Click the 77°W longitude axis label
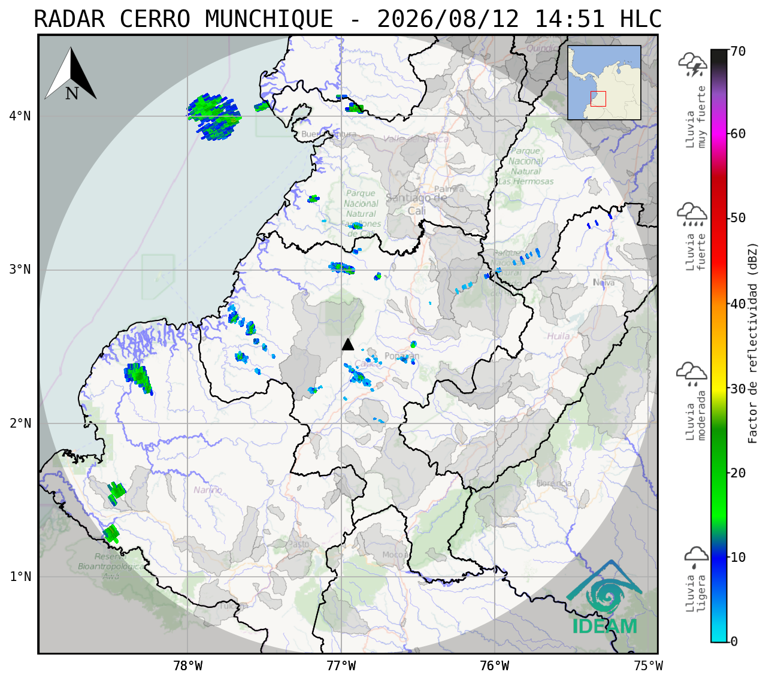This screenshot has height=681, width=784. point(341,665)
